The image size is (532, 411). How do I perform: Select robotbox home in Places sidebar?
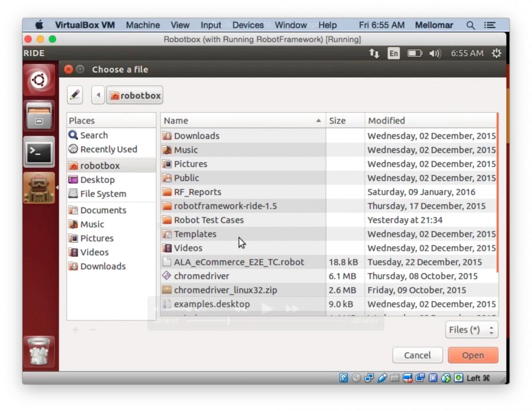click(x=111, y=166)
